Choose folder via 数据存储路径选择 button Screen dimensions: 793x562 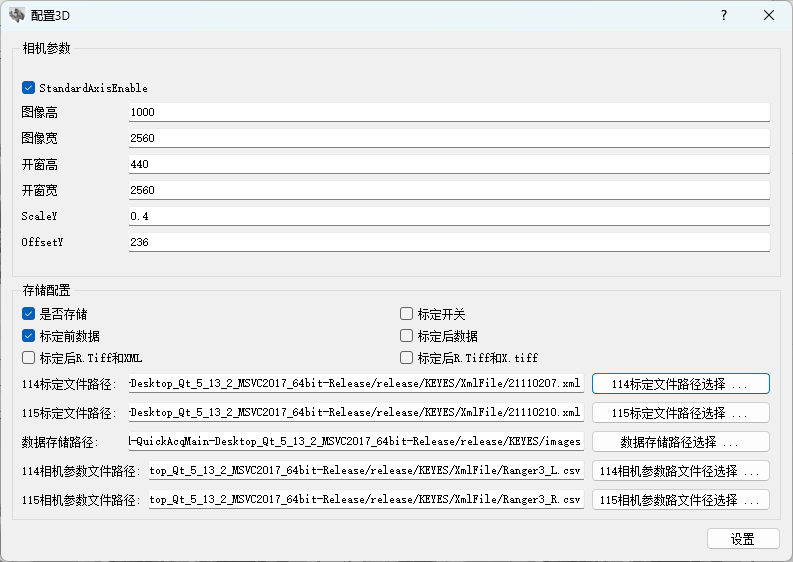(680, 442)
